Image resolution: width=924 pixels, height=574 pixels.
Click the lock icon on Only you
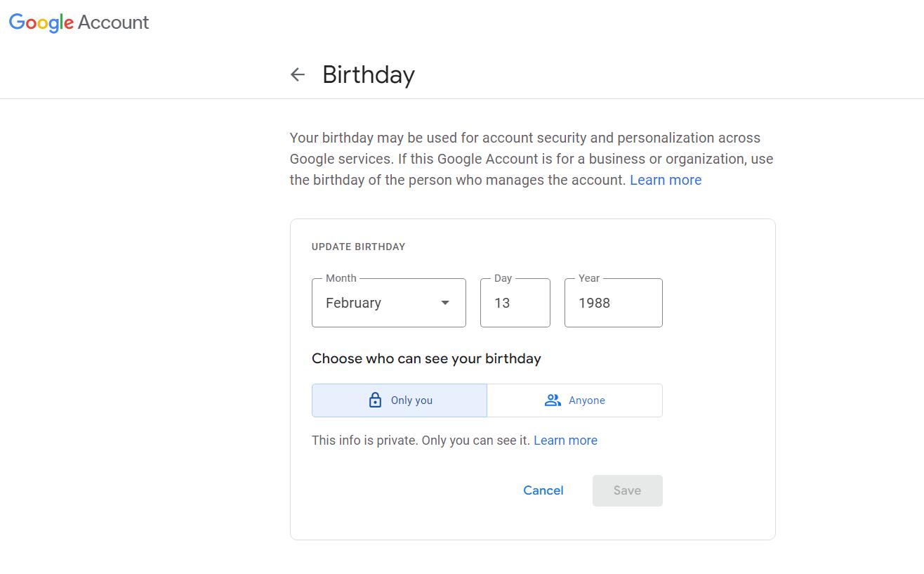375,400
